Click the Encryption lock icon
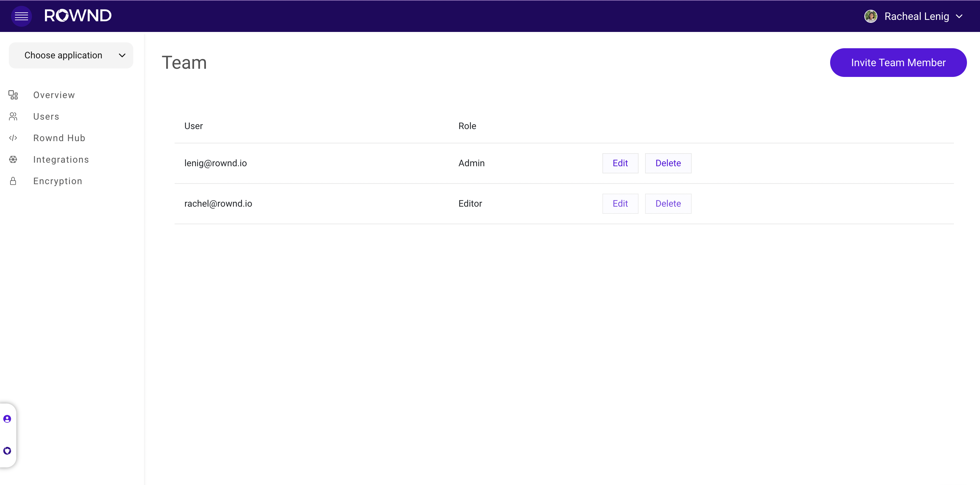980x485 pixels. coord(13,181)
